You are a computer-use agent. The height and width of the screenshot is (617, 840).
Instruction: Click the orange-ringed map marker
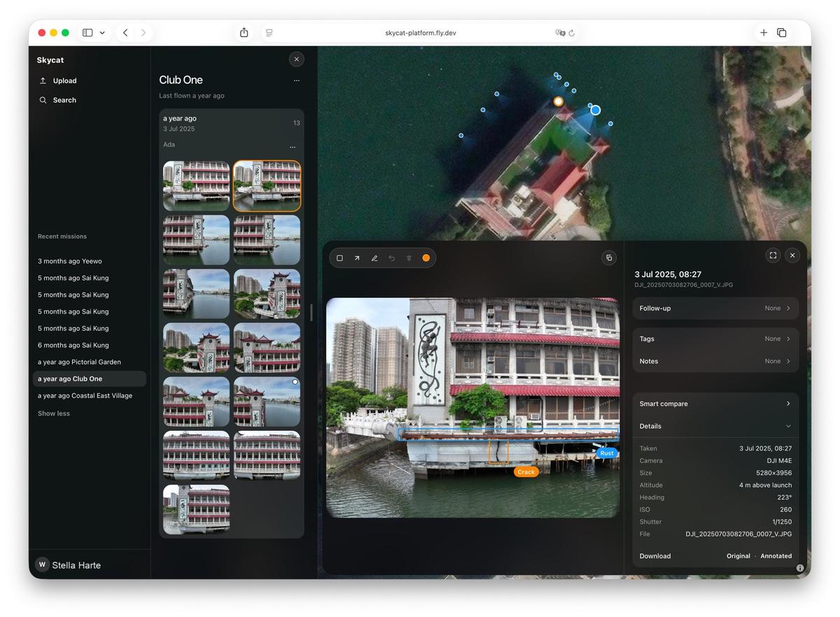[559, 101]
